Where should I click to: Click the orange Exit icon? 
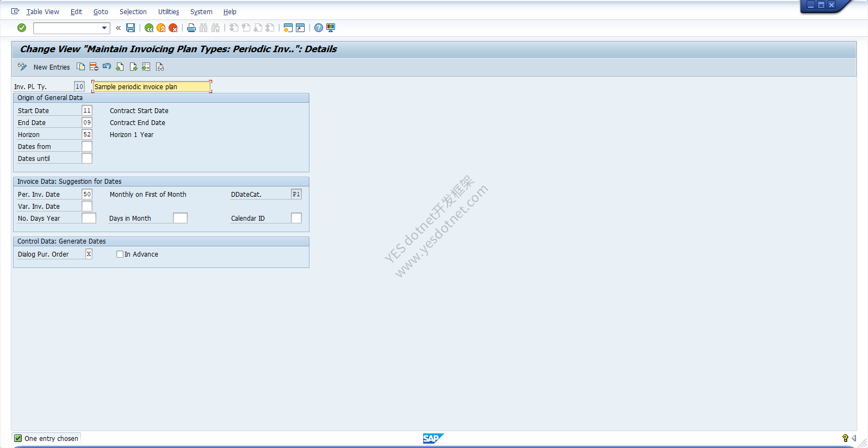tap(161, 28)
